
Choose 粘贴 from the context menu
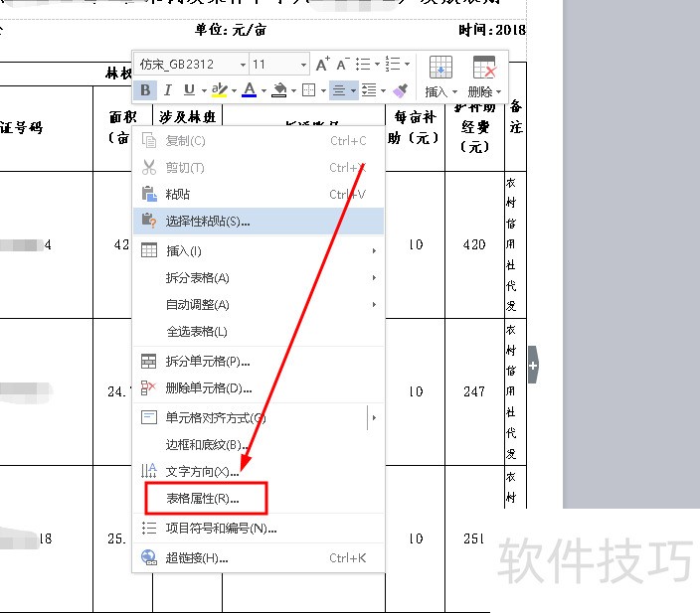(x=259, y=194)
